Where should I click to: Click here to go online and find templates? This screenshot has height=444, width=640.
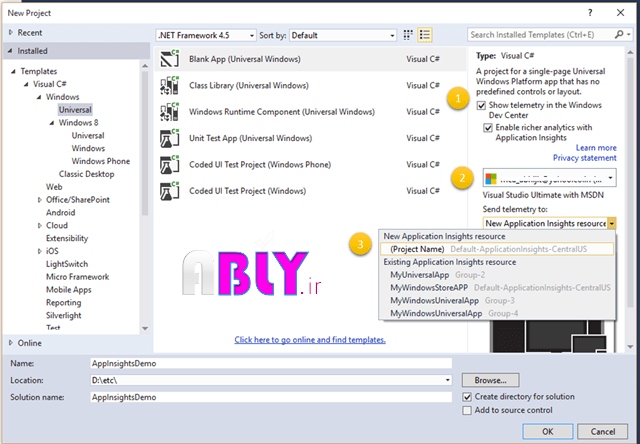point(310,340)
